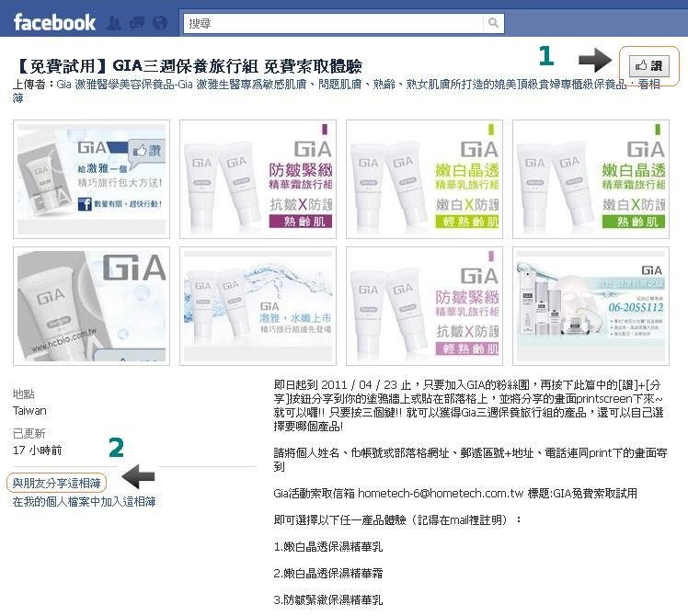Click 在我的個人檔案中加入這相簿 link
The width and height of the screenshot is (688, 616).
[85, 501]
